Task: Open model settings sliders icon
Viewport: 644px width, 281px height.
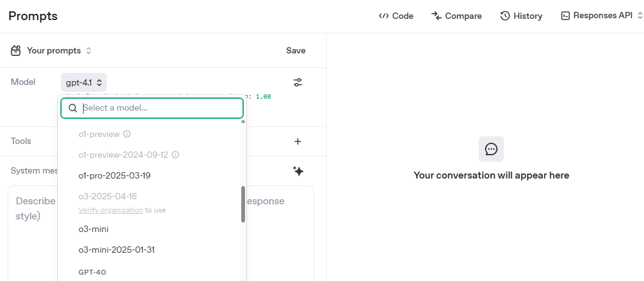Action: click(x=298, y=82)
